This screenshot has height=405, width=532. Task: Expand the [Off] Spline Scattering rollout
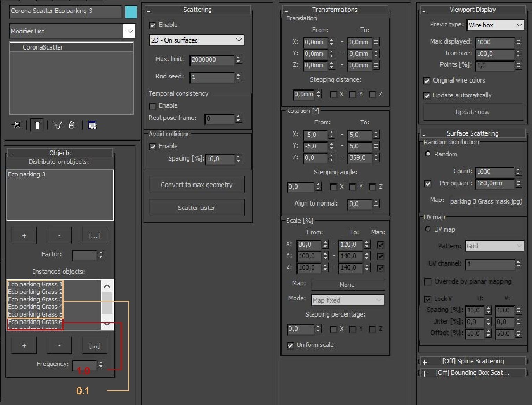[x=473, y=361]
